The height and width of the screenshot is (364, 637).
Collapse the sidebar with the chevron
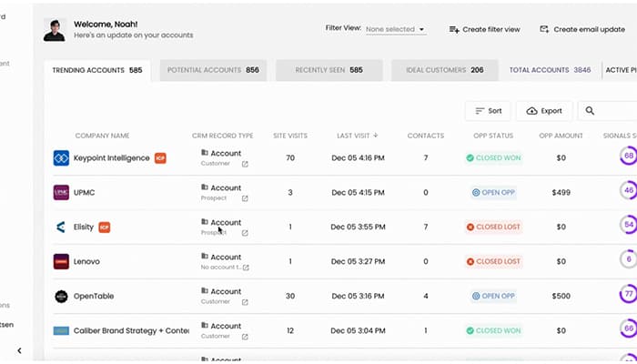tap(19, 350)
